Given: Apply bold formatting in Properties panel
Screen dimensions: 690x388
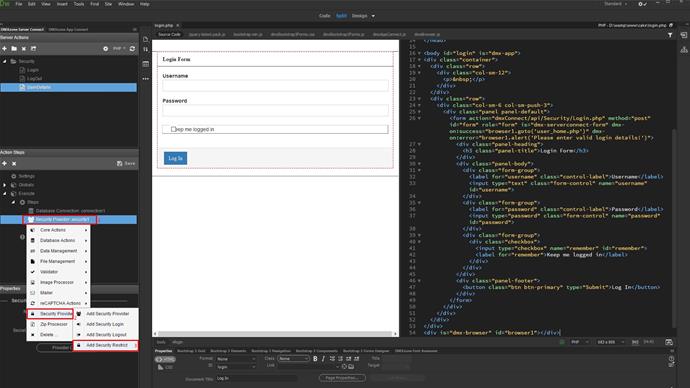Looking at the screenshot, I should [x=315, y=359].
